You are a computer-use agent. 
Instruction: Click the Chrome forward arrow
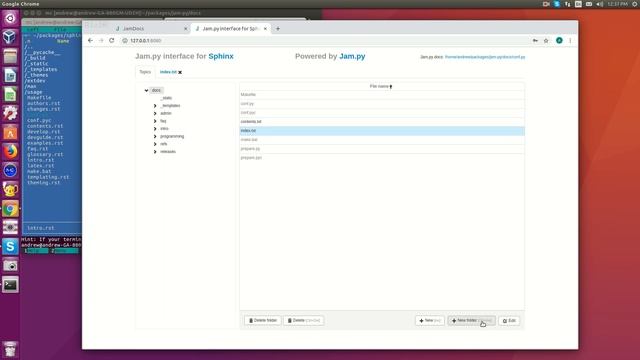(x=101, y=40)
